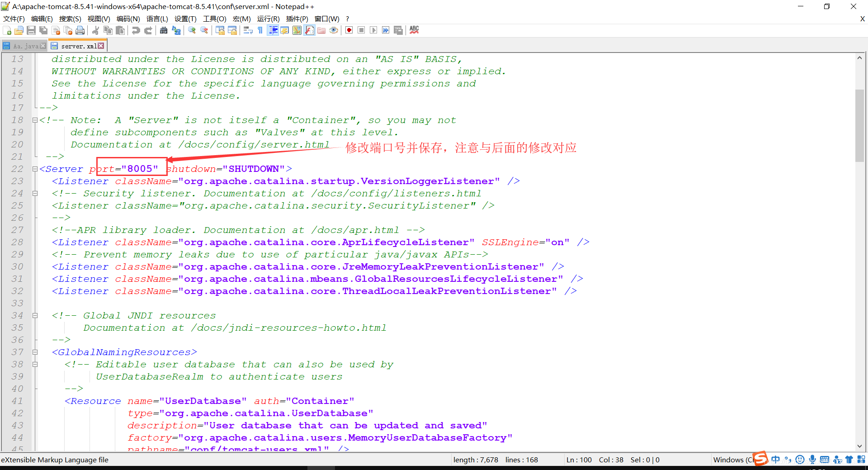868x470 pixels.
Task: Create a new file with the toolbar icon
Action: tap(7, 30)
